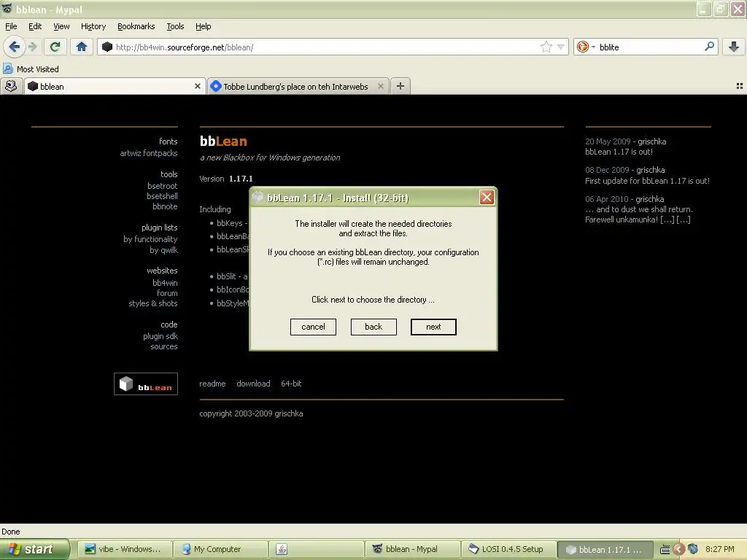This screenshot has width=747, height=560.
Task: Open the bbnote link
Action: click(x=165, y=206)
